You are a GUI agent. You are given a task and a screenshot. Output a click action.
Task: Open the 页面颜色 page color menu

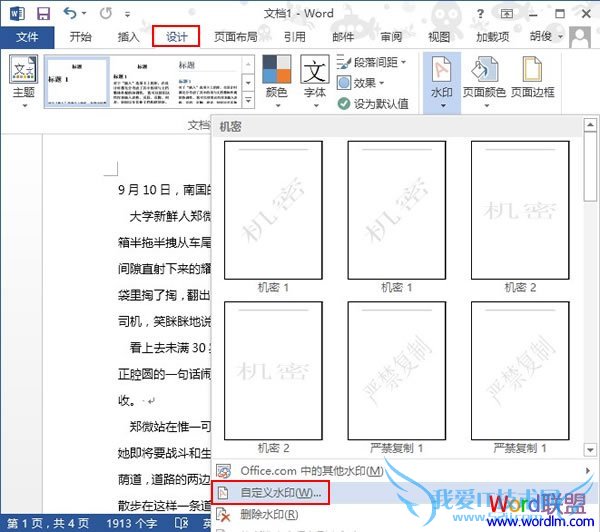point(484,81)
